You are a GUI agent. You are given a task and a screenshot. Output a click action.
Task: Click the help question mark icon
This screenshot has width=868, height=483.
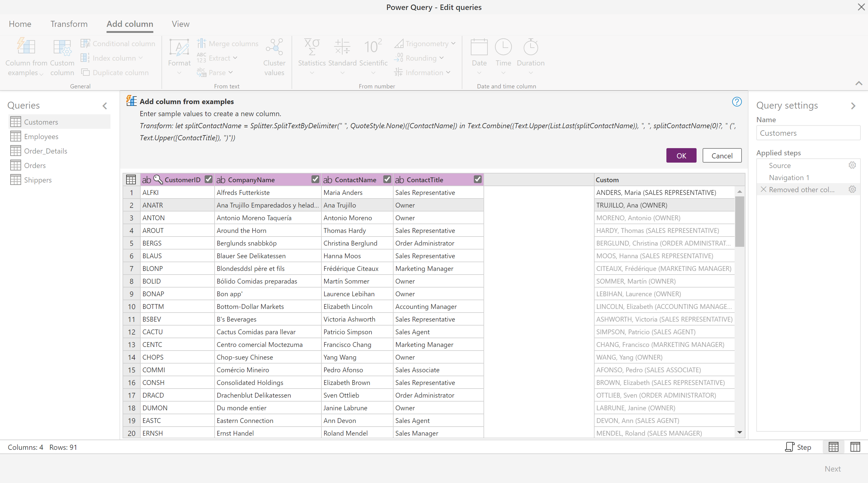tap(737, 102)
